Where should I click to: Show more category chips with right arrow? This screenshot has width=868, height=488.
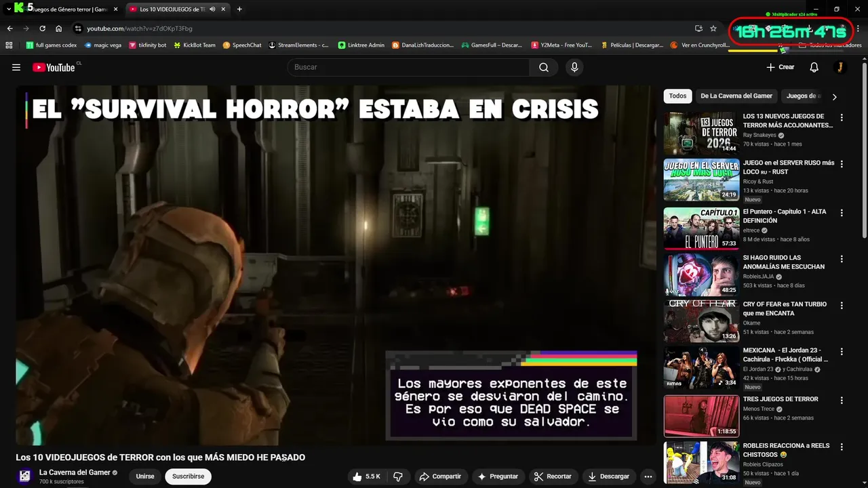click(834, 96)
